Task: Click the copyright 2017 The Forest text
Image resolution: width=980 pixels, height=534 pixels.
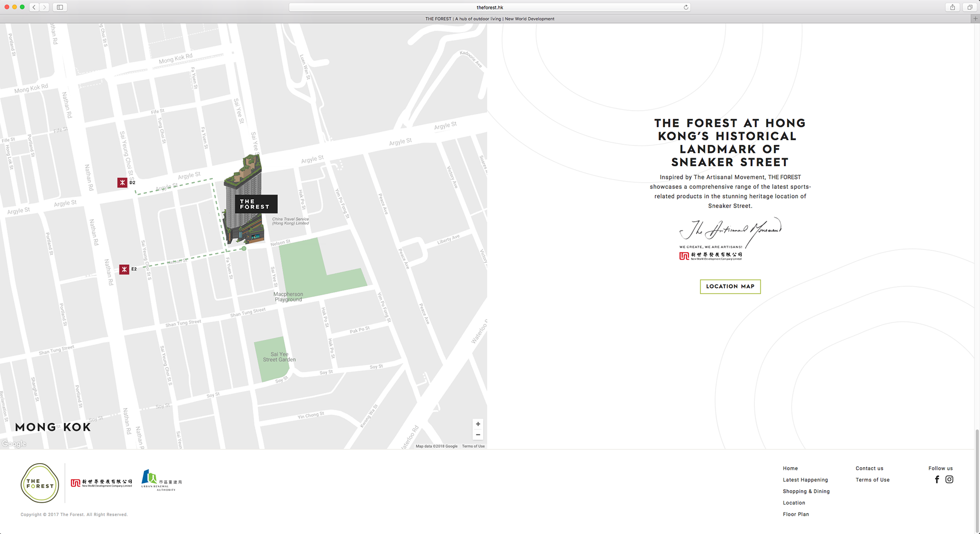Action: click(74, 515)
